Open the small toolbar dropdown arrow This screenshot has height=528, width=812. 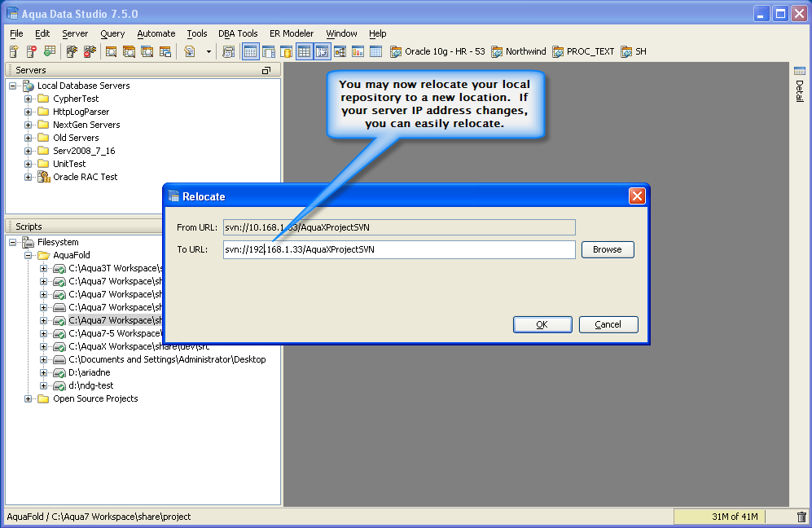[208, 52]
